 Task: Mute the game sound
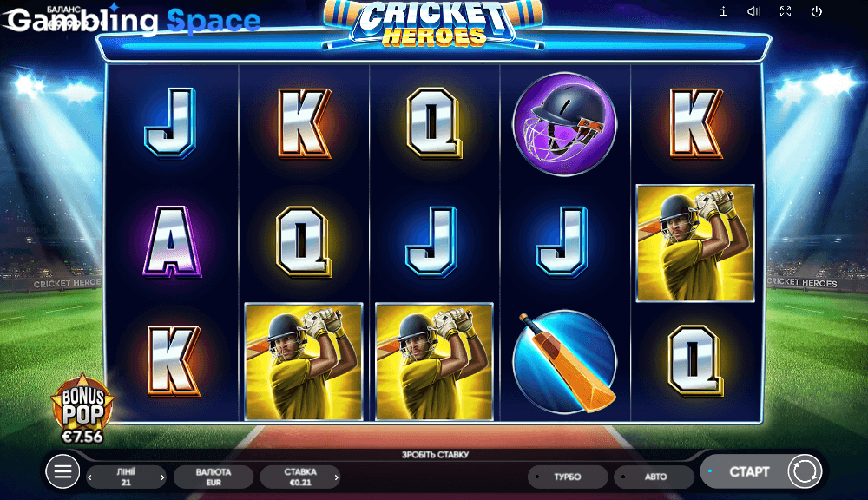coord(754,11)
